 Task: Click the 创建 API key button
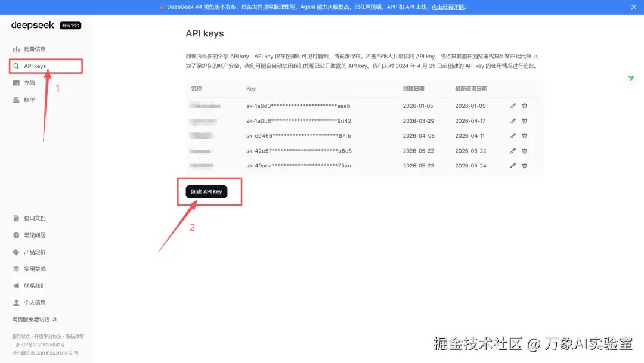click(x=206, y=192)
